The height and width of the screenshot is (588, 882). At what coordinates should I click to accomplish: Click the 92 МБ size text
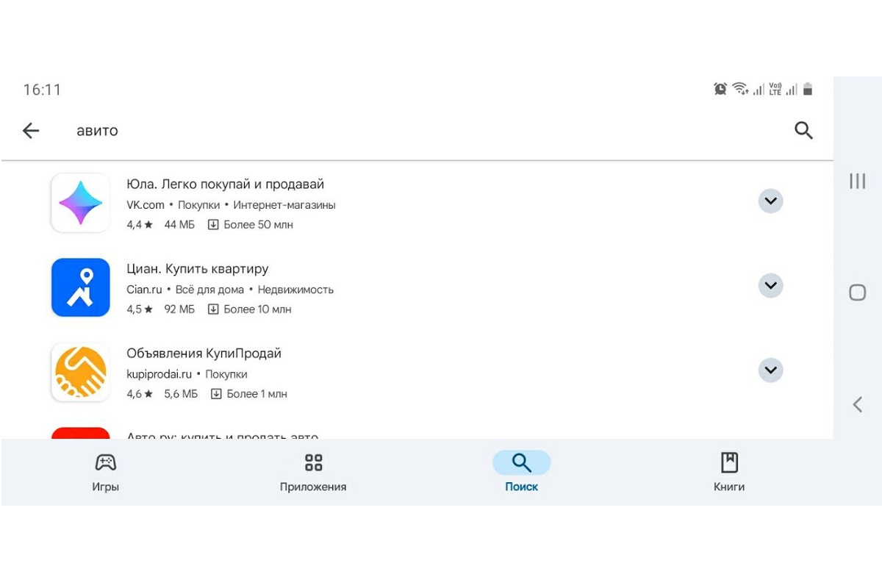coord(179,309)
